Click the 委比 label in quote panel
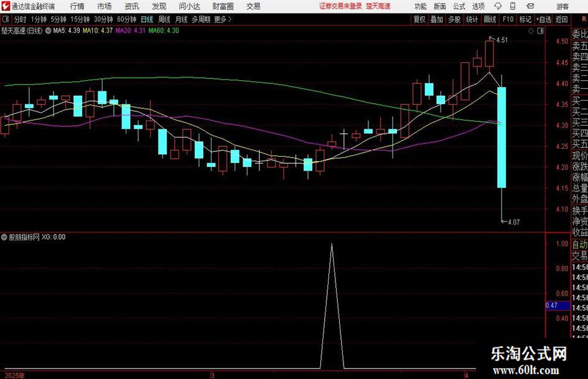 click(580, 34)
